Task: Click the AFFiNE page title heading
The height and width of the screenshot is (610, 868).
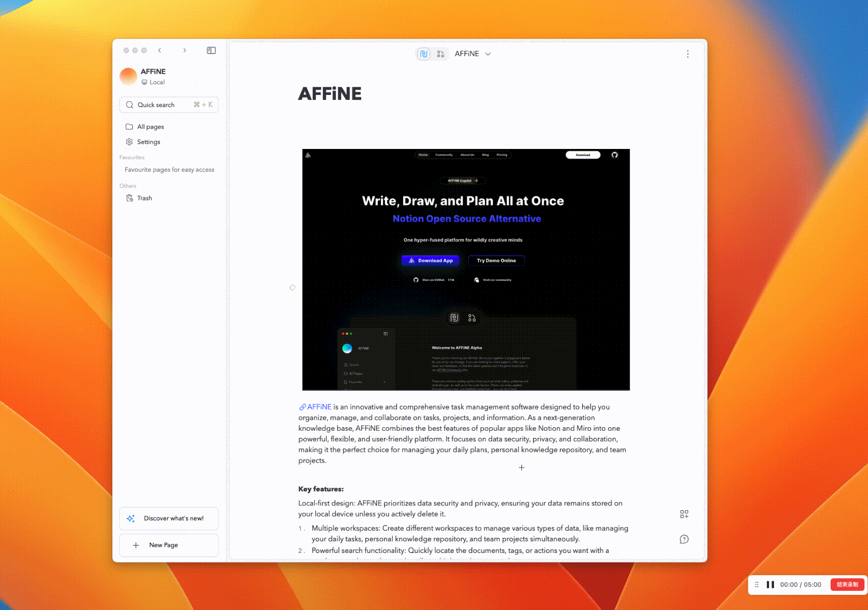Action: click(x=330, y=93)
